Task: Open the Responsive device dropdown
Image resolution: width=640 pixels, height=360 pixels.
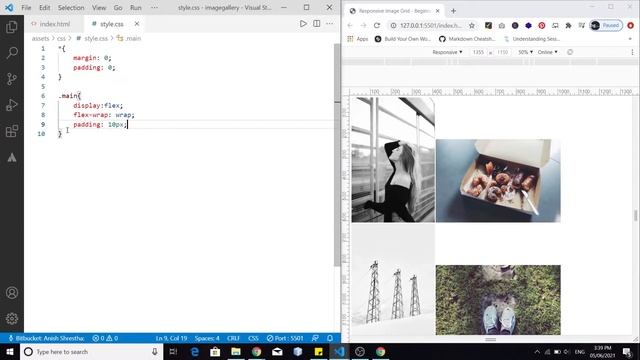Action: tap(447, 52)
